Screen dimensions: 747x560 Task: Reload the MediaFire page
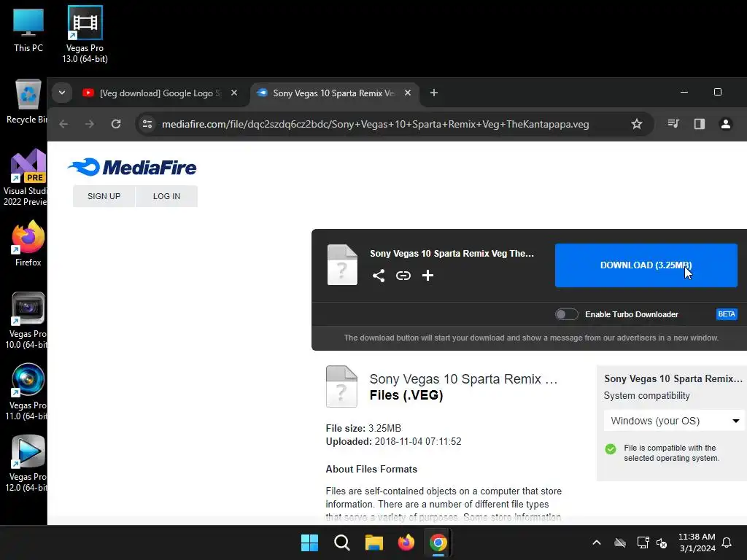click(x=116, y=124)
